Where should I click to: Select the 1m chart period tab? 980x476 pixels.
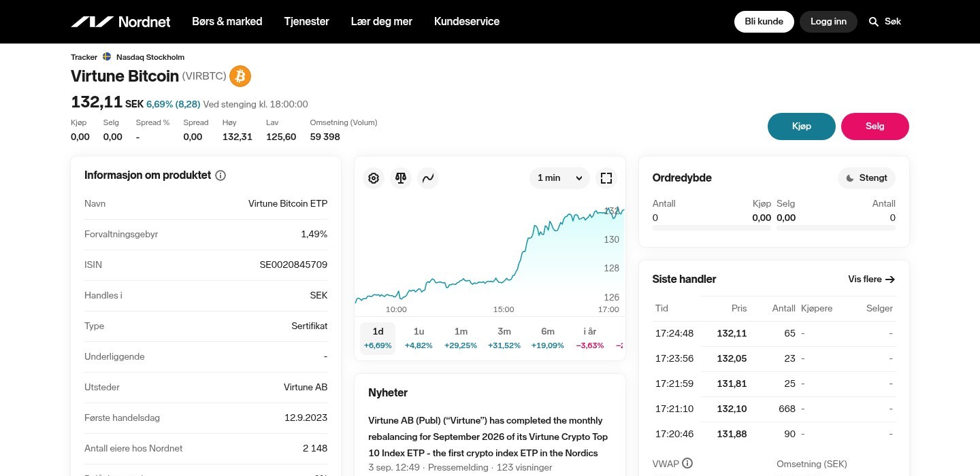click(x=461, y=338)
